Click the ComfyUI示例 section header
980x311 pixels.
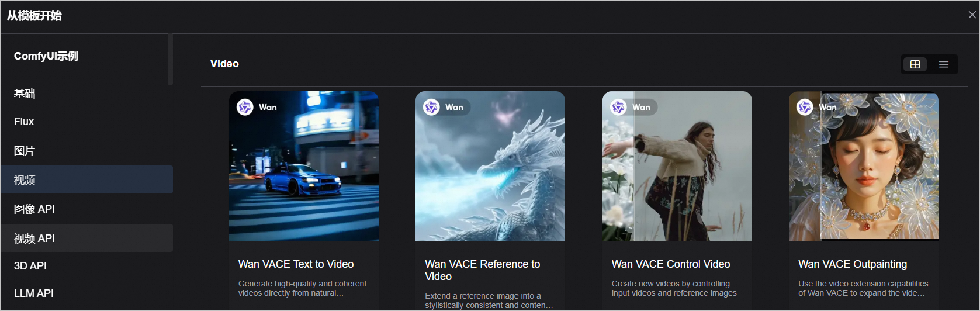pos(46,56)
